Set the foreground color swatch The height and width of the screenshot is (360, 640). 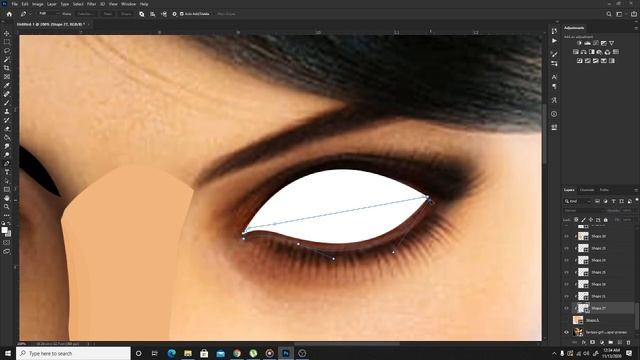[x=4, y=231]
